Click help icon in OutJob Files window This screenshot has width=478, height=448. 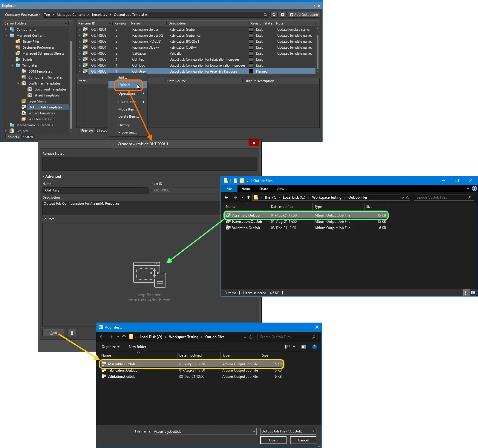(474, 188)
